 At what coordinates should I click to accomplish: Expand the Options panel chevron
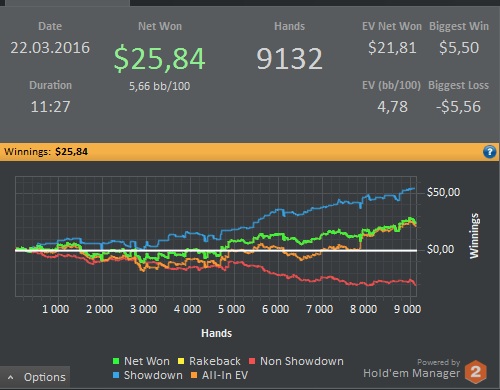click(11, 378)
